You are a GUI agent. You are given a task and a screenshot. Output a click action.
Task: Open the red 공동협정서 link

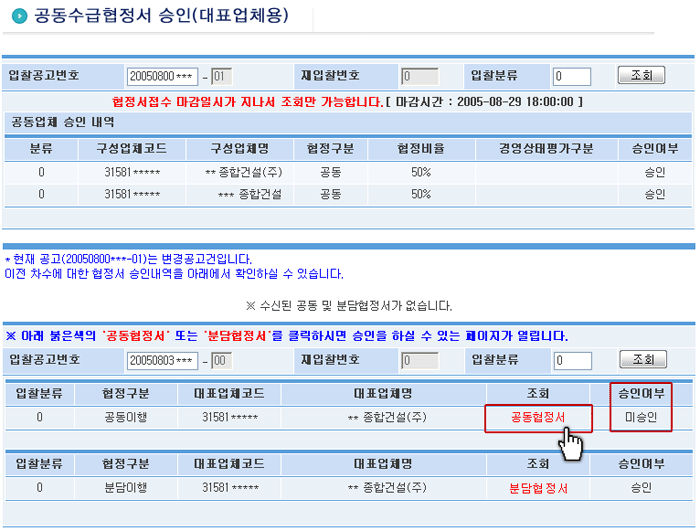point(538,417)
